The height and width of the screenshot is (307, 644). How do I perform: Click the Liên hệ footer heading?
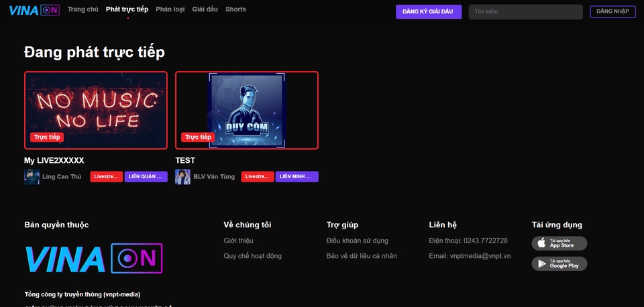(x=443, y=225)
